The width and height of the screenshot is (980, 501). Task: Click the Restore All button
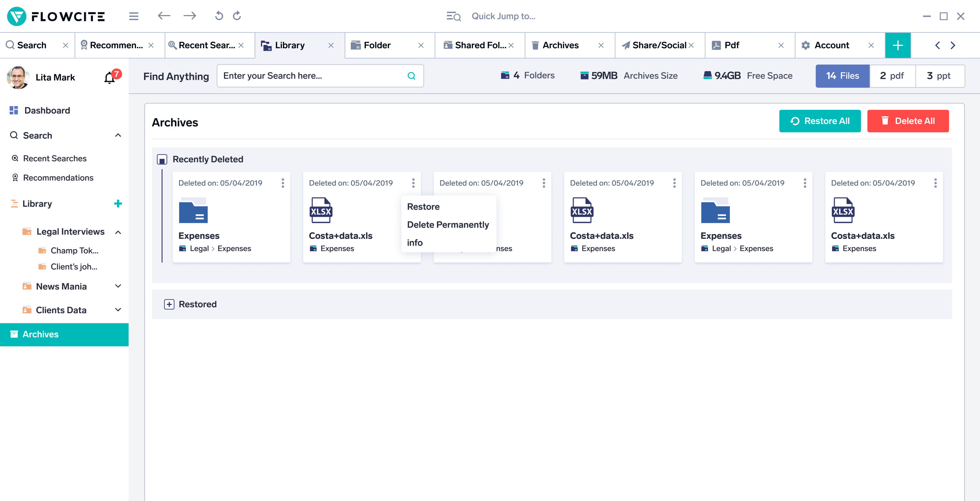point(820,121)
